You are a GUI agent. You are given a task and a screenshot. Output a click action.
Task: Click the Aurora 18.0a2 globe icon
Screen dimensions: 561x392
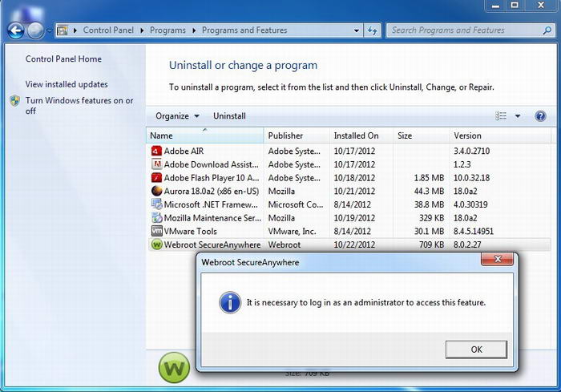tap(156, 191)
